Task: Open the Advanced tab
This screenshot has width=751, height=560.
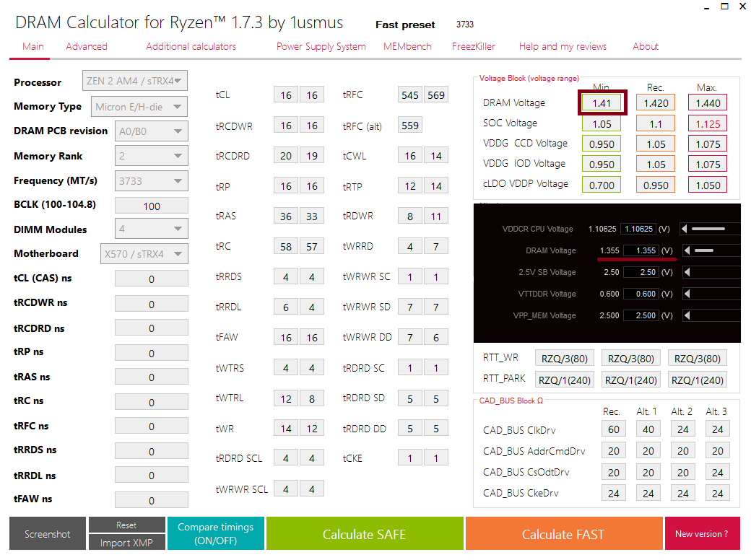Action: pos(86,46)
